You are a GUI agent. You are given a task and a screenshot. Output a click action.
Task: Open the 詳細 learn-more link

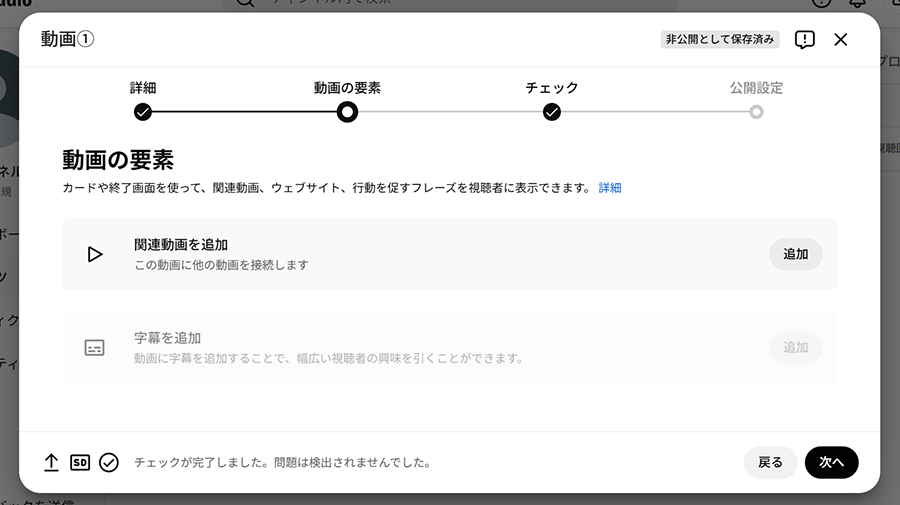[610, 188]
